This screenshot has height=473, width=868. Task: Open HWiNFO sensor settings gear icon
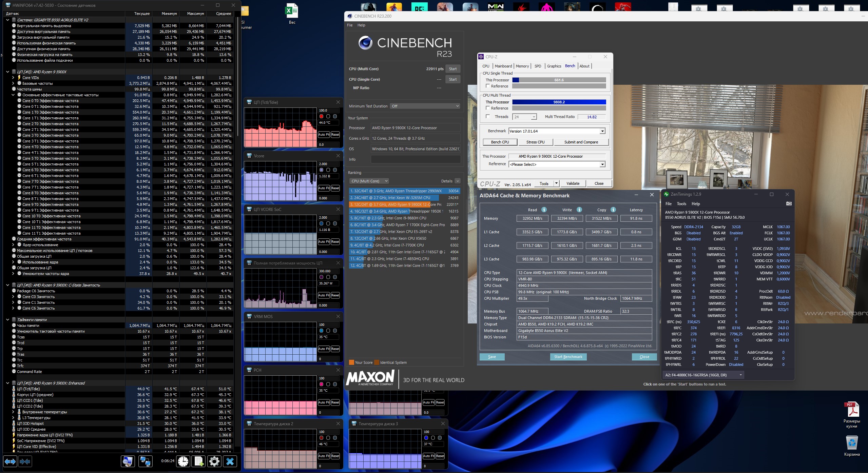click(x=214, y=461)
